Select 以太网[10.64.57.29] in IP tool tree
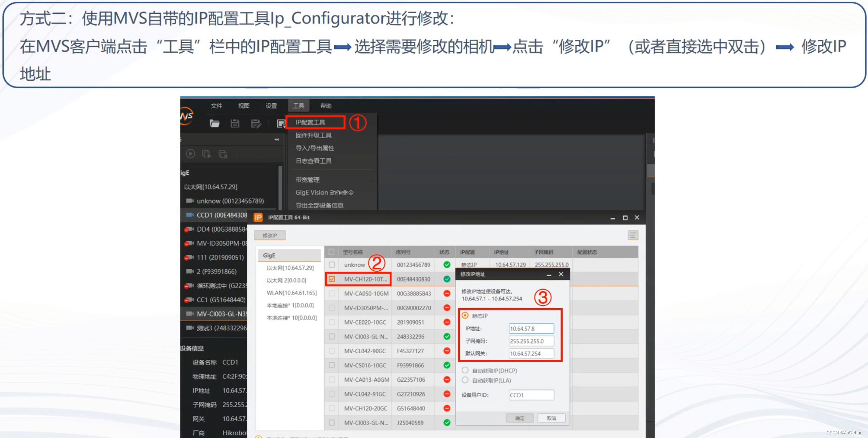 point(290,268)
